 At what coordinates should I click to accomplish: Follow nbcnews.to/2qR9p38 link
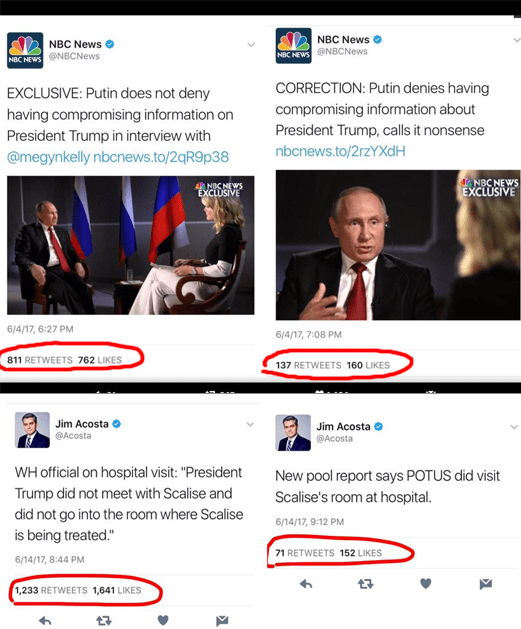(161, 157)
